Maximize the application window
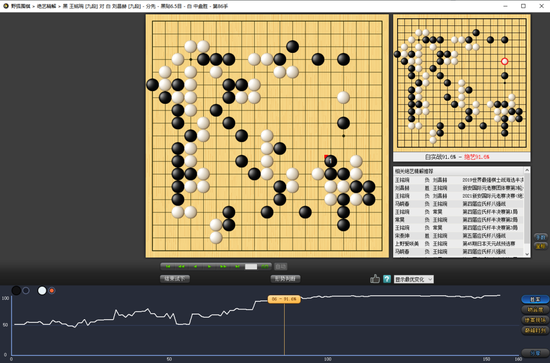This screenshot has height=363, width=550. [x=523, y=6]
